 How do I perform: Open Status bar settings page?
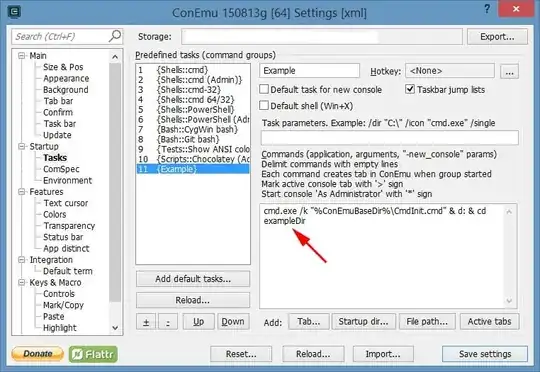(63, 237)
